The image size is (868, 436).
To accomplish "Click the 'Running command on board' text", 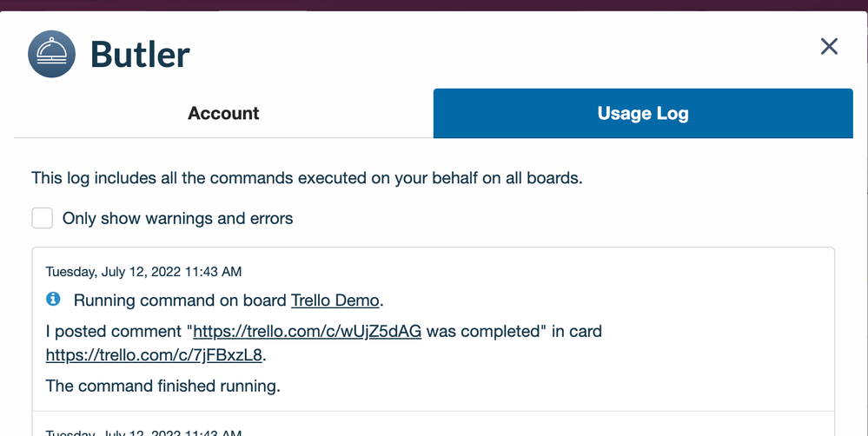I will point(181,300).
